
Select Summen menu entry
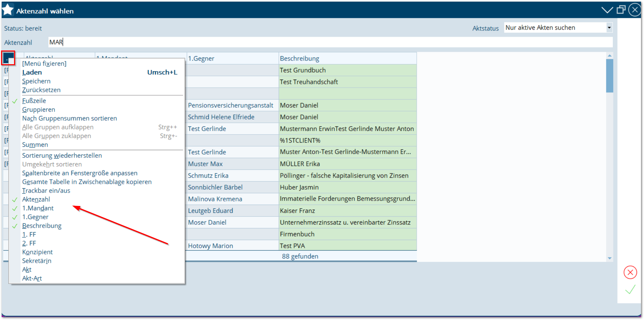coord(35,145)
